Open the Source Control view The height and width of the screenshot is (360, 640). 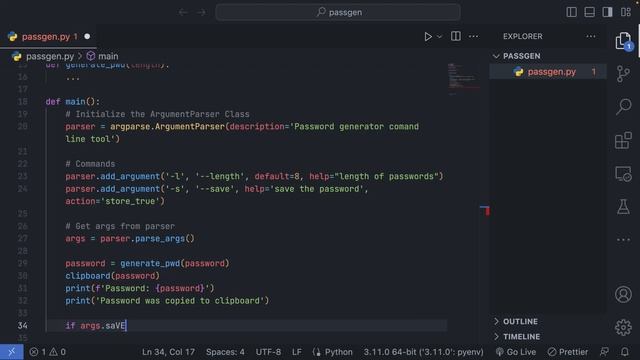click(x=623, y=74)
